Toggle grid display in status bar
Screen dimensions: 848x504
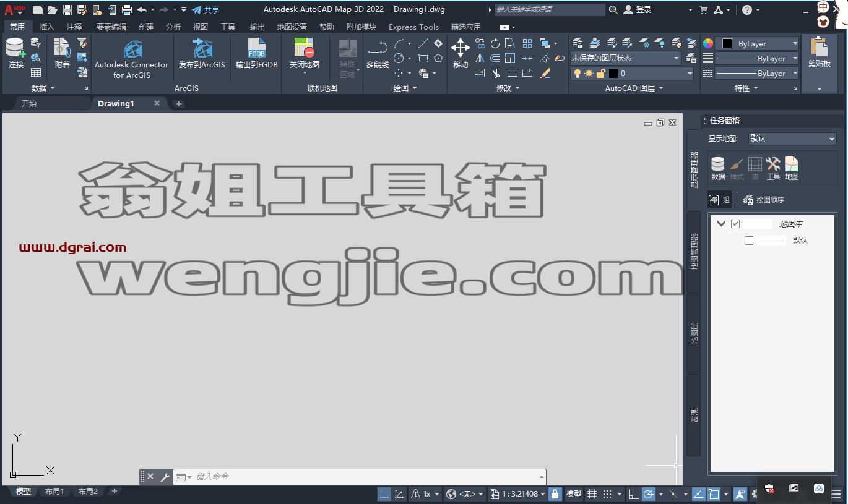(592, 494)
